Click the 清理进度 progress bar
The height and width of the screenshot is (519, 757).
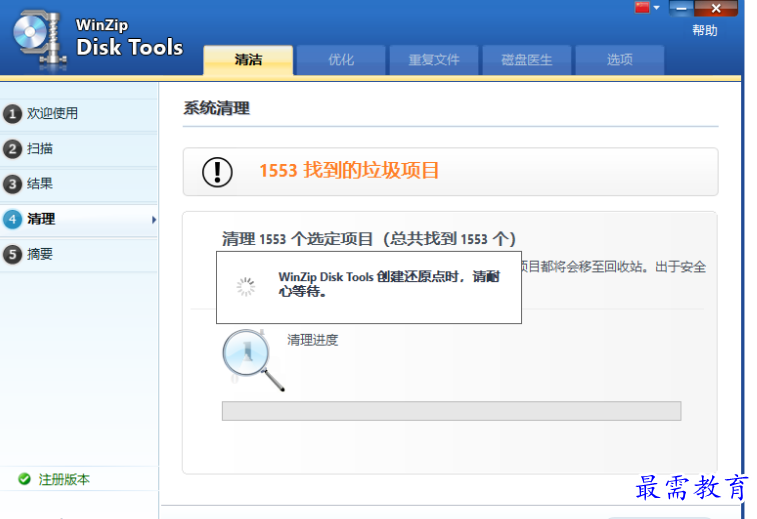pos(451,411)
